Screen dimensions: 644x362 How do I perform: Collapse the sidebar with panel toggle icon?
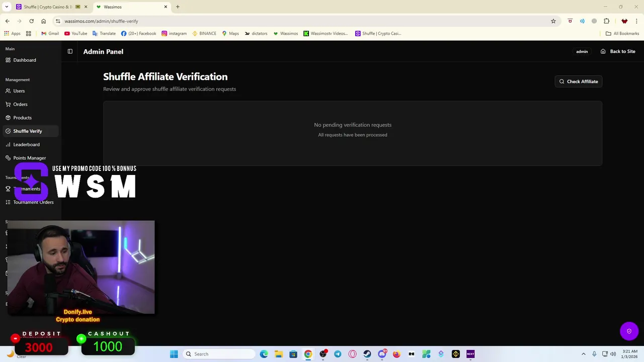[x=70, y=51]
